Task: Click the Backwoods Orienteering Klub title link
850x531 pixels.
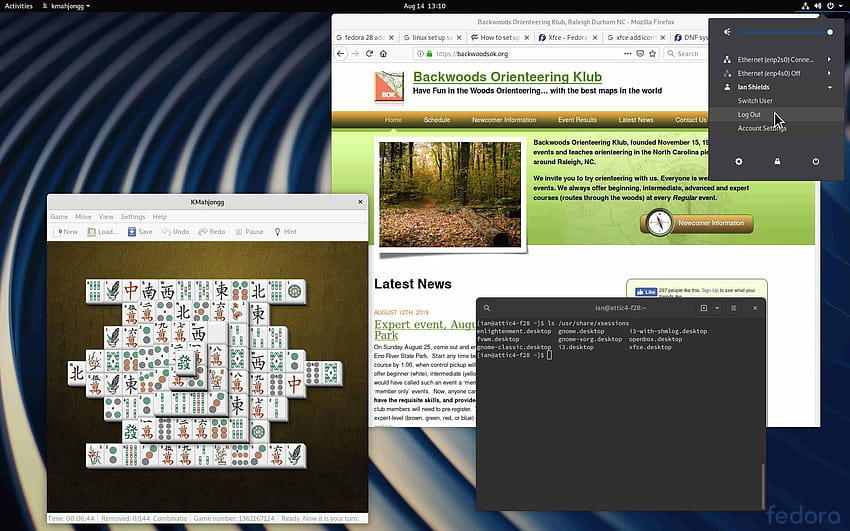Action: [x=507, y=77]
